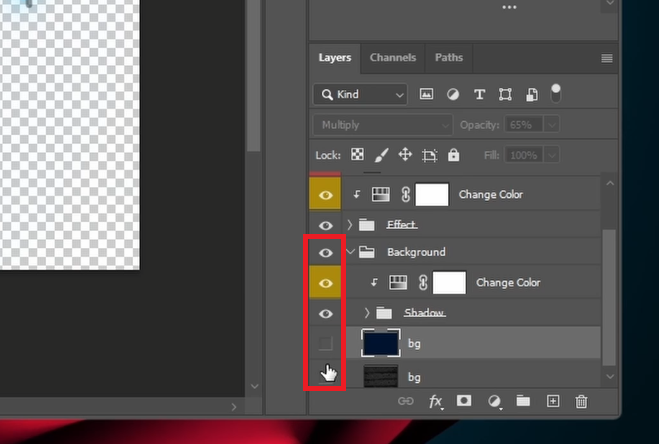
Task: Lock all layer attributes
Action: [453, 155]
